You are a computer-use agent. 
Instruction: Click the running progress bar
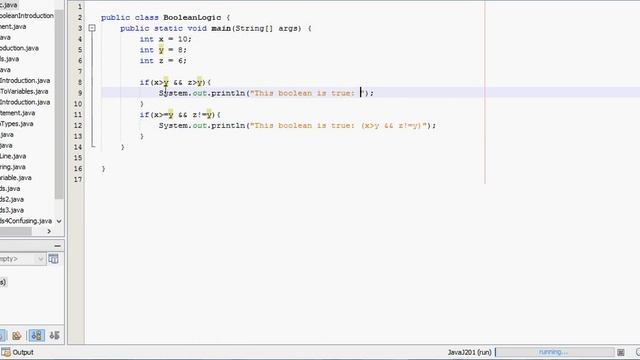click(554, 352)
